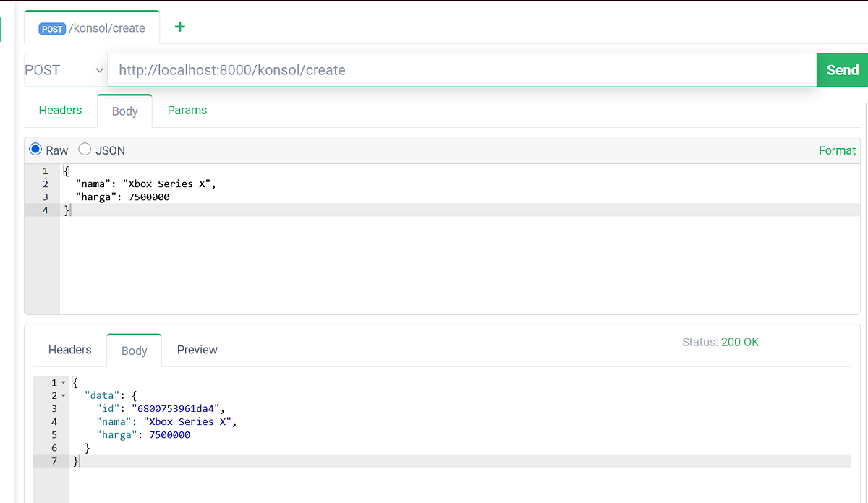Image resolution: width=868 pixels, height=503 pixels.
Task: Open the HTTP method dropdown
Action: point(65,69)
